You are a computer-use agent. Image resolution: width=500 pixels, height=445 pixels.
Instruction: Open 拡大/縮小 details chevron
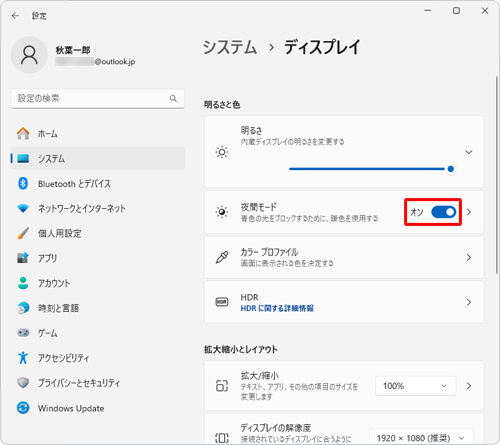[x=469, y=386]
